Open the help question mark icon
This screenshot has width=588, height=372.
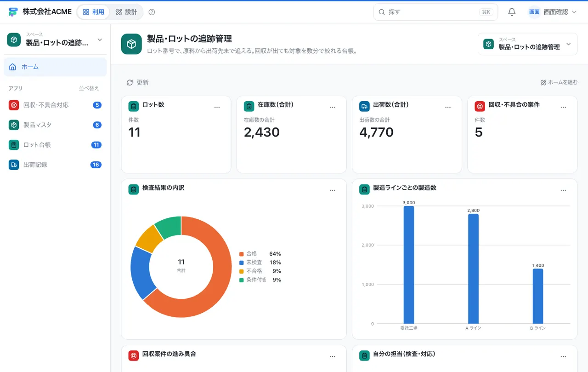(x=152, y=12)
